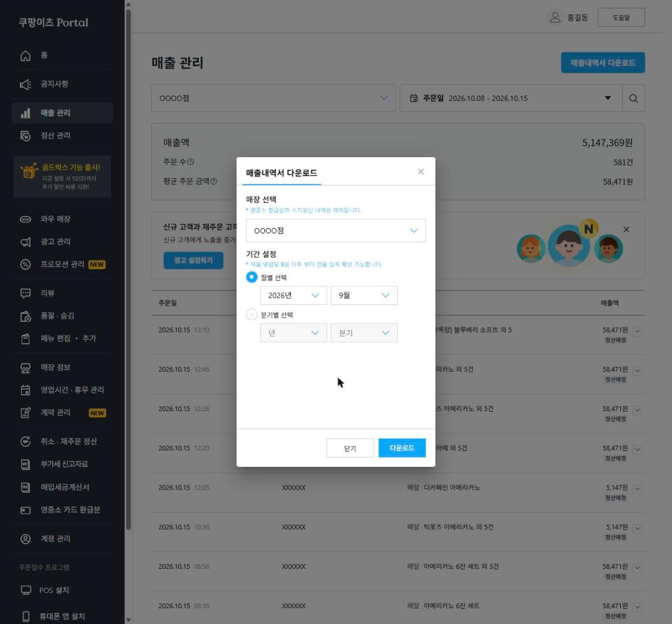Open the 공지사항 sidebar menu label
Viewport: 672px width, 624px height.
pos(55,84)
